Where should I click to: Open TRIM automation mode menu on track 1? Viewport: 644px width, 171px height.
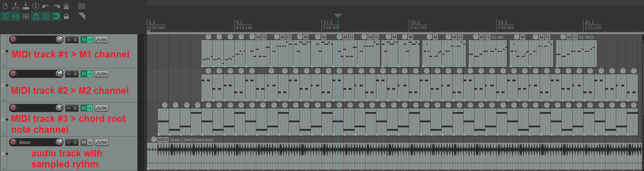(x=102, y=40)
